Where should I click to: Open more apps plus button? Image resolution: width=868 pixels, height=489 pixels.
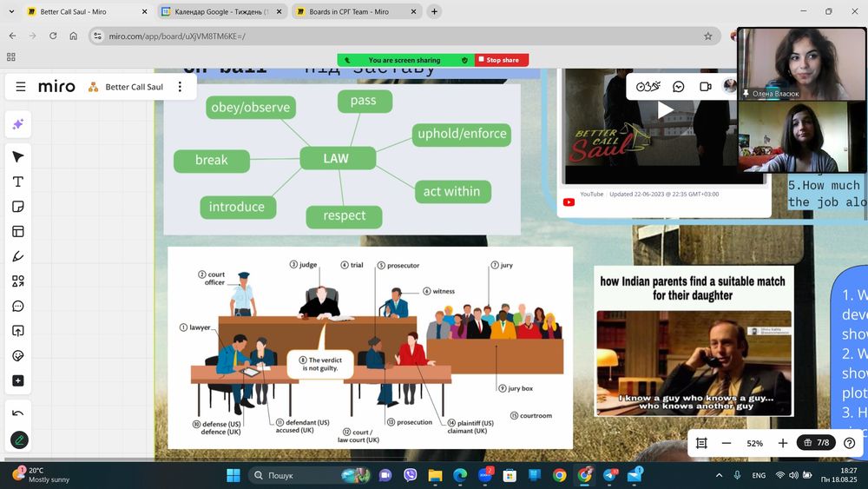[17, 381]
